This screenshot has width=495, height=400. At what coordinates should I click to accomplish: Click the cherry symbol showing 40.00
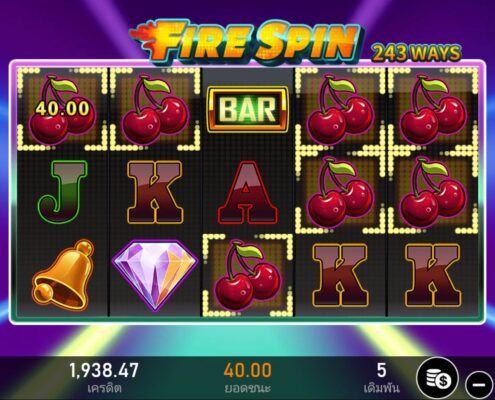62,110
